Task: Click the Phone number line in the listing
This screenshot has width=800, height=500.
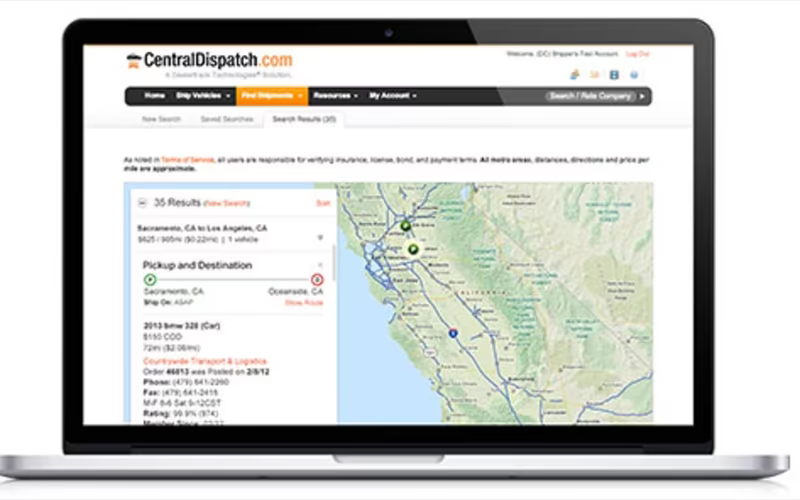Action: [186, 382]
